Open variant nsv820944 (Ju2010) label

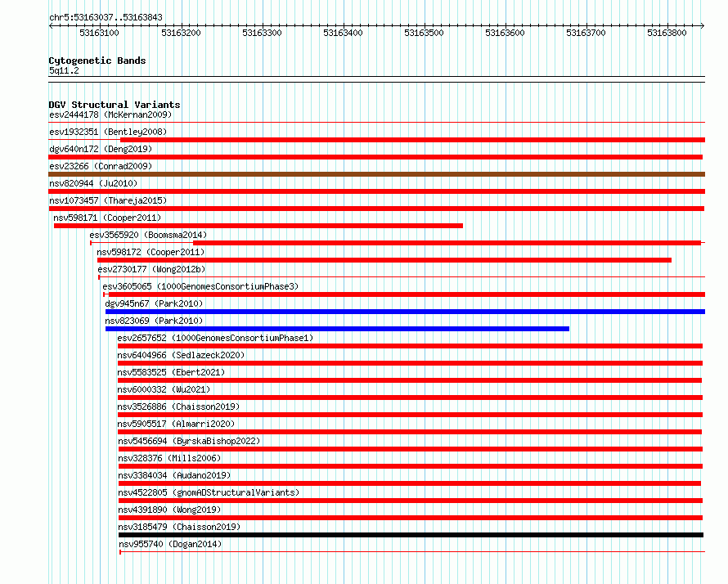click(93, 183)
